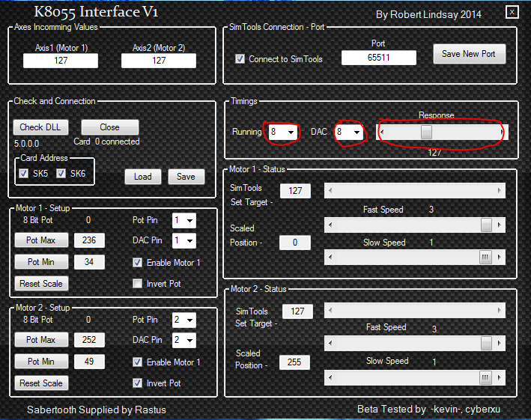The width and height of the screenshot is (531, 420).
Task: Click the Axis2 (Motor 2) value field
Action: [159, 61]
